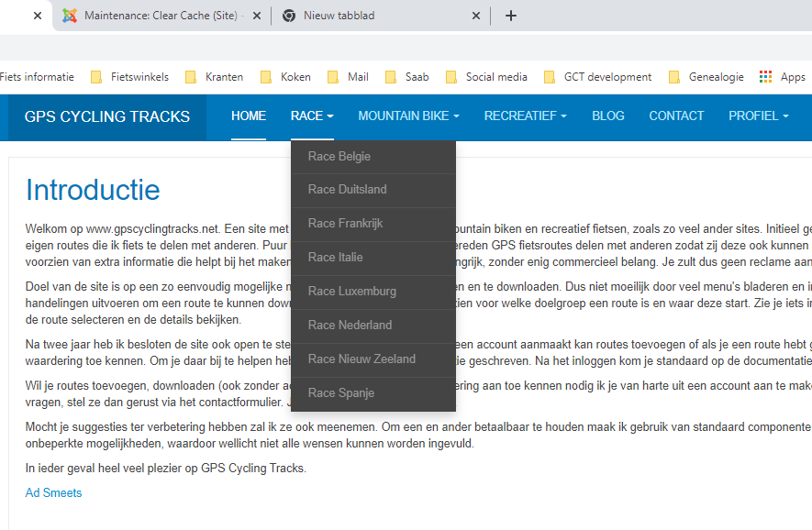
Task: Choose Race Nieuw Zeeland menu entry
Action: [x=362, y=359]
